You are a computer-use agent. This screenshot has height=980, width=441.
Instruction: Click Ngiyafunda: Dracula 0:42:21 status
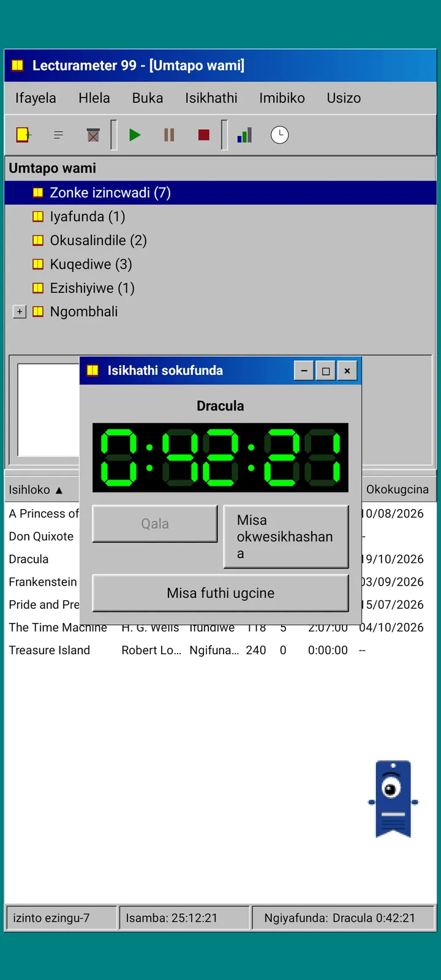343,918
